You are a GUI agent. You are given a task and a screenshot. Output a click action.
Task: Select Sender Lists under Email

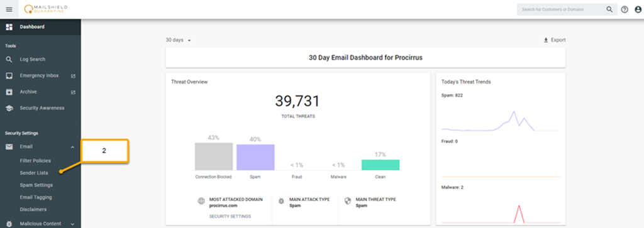click(34, 173)
